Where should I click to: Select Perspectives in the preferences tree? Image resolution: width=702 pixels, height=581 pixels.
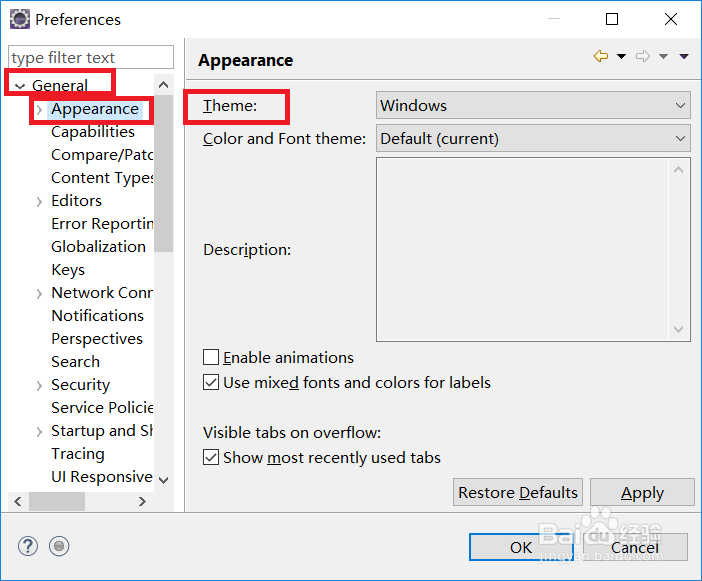tap(97, 339)
